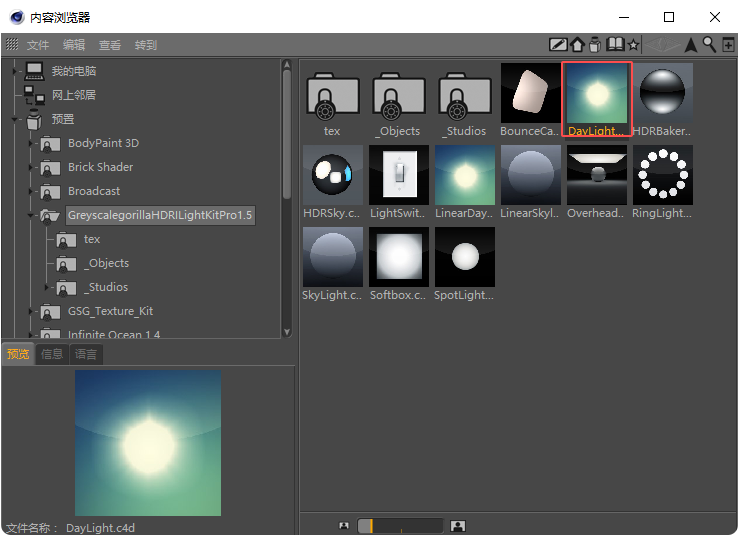Expand the BodyPaint 3D folder
The height and width of the screenshot is (540, 740).
32,143
